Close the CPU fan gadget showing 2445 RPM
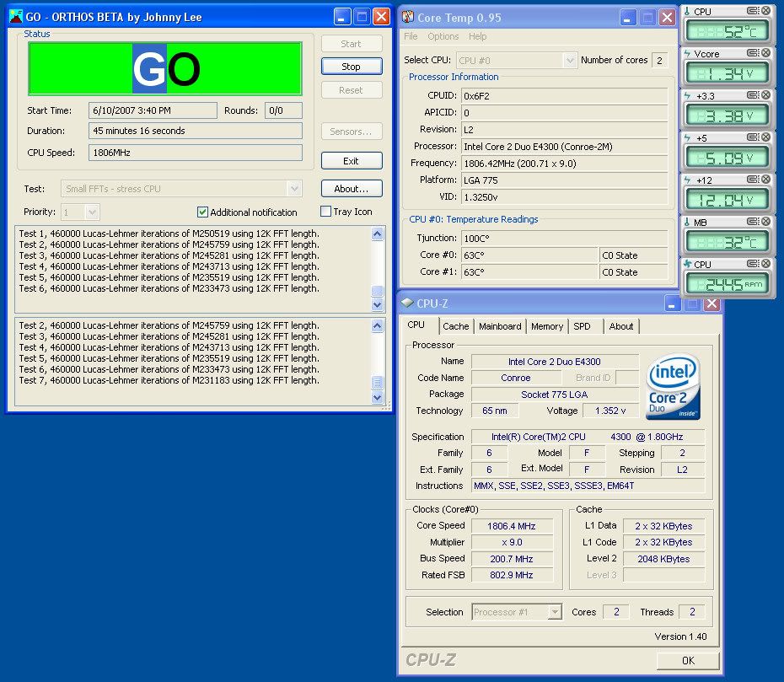Screen dimensions: 784x682 tap(765, 263)
